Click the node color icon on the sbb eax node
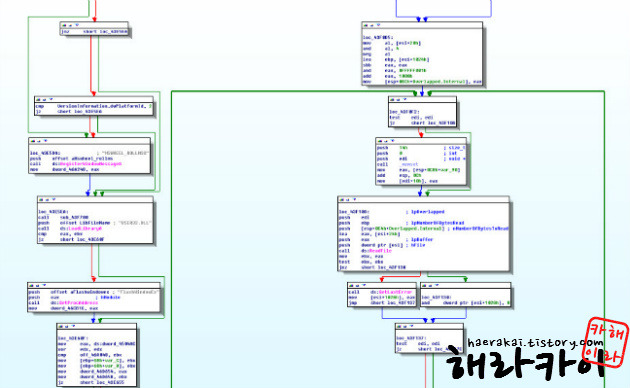 [366, 25]
